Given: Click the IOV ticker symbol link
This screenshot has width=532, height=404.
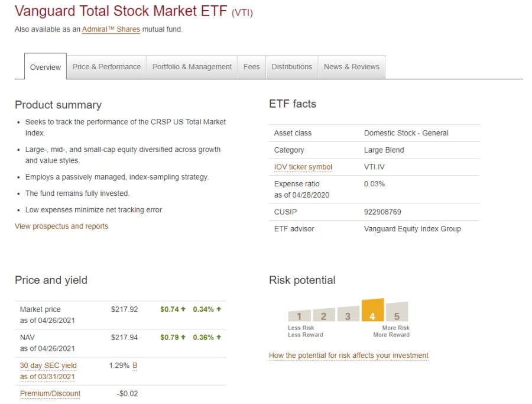Looking at the screenshot, I should (303, 167).
